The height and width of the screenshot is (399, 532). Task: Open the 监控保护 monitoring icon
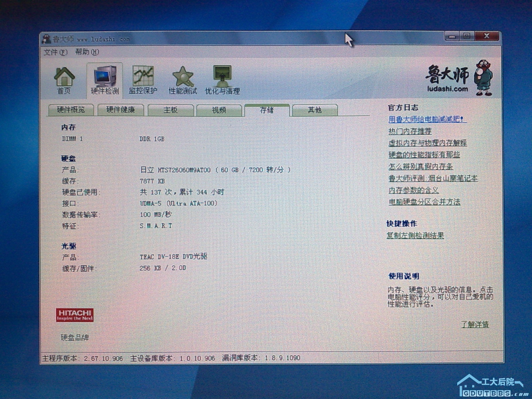tap(143, 80)
